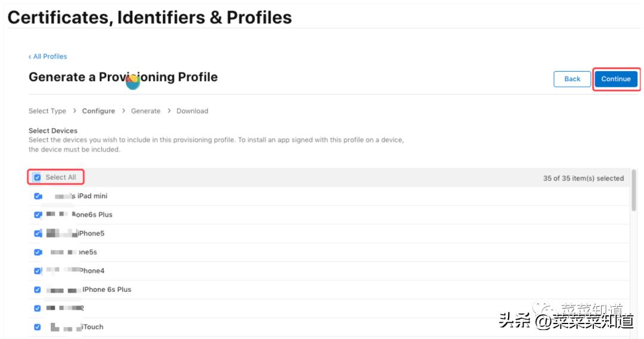Uncheck the iPad mini device checkbox
This screenshot has height=339, width=644.
point(38,196)
